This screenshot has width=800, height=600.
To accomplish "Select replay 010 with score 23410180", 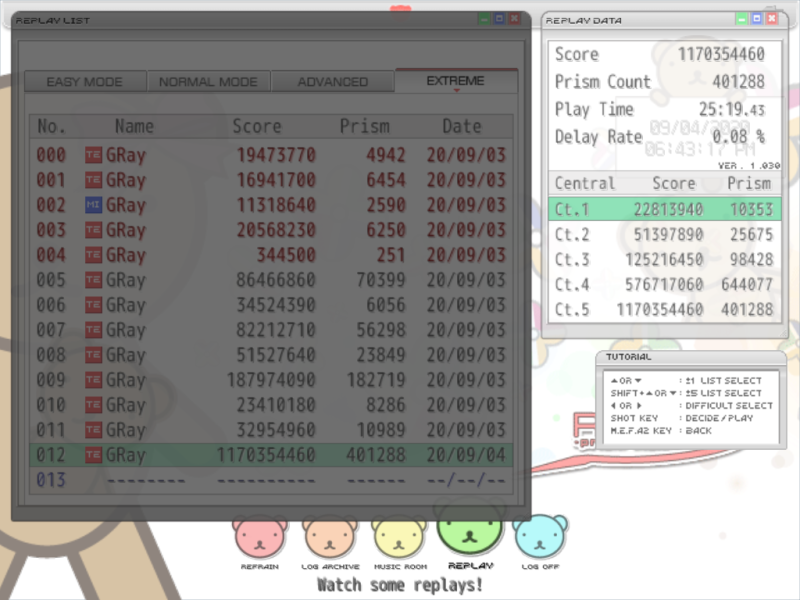I will [x=271, y=405].
